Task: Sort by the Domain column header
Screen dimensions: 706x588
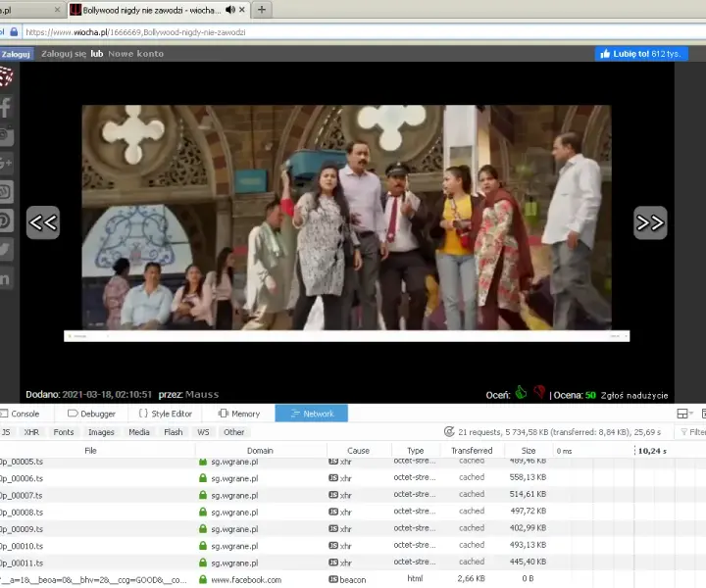Action: [x=260, y=451]
